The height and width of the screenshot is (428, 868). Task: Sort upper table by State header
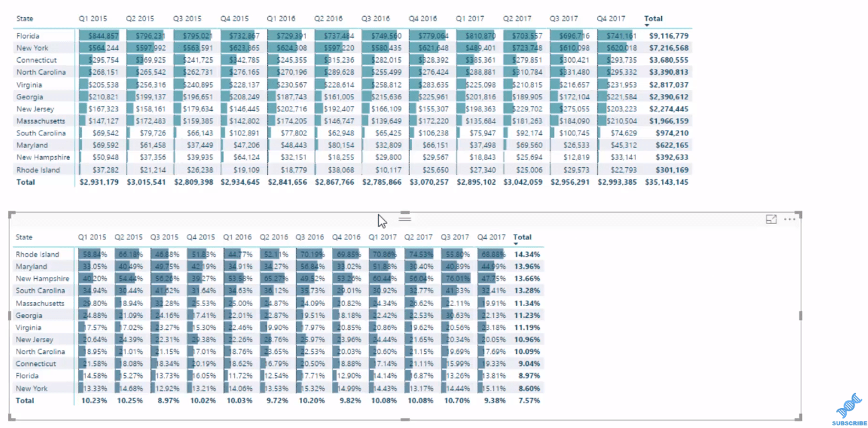coord(25,19)
